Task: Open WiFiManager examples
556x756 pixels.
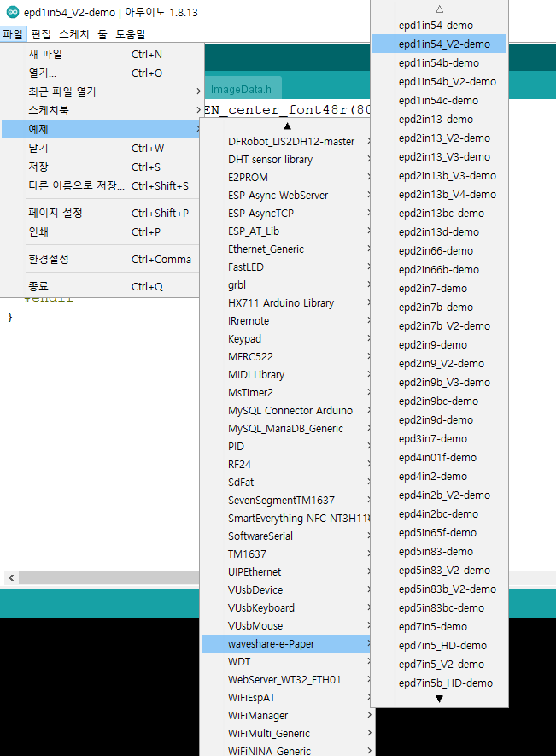Action: [286, 716]
